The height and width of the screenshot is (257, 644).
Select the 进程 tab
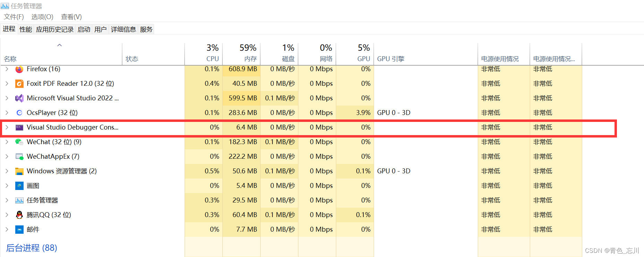click(x=9, y=29)
